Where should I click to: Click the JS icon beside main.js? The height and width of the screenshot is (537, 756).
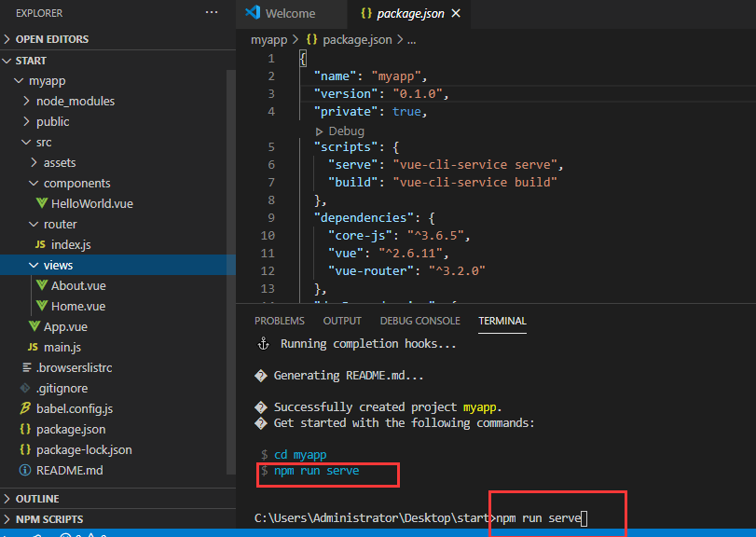[33, 347]
